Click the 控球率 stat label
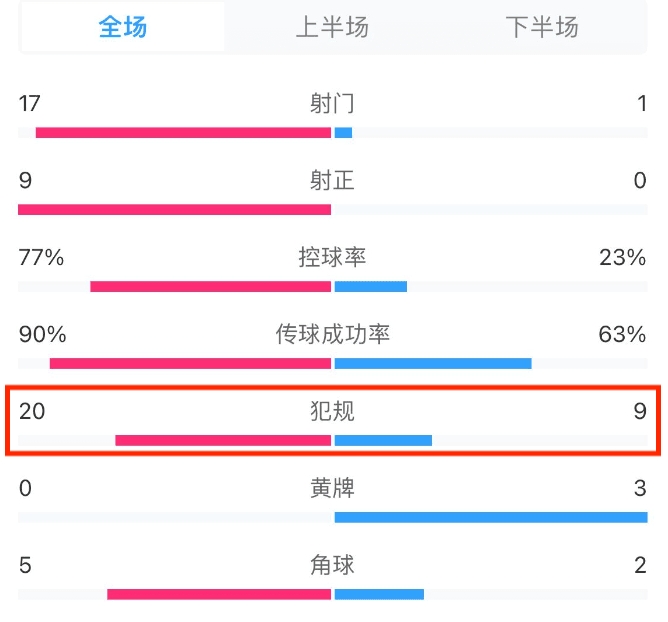Image resolution: width=668 pixels, height=622 pixels. (x=332, y=257)
